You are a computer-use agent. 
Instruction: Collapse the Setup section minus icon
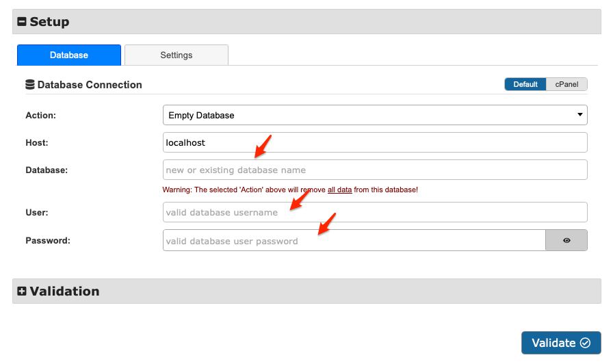(22, 22)
